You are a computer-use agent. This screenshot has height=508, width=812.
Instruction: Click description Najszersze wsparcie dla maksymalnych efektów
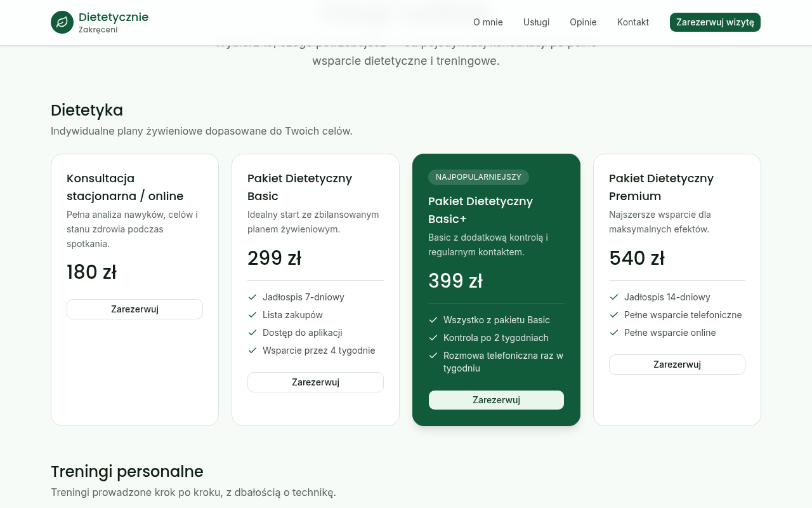[x=660, y=222]
